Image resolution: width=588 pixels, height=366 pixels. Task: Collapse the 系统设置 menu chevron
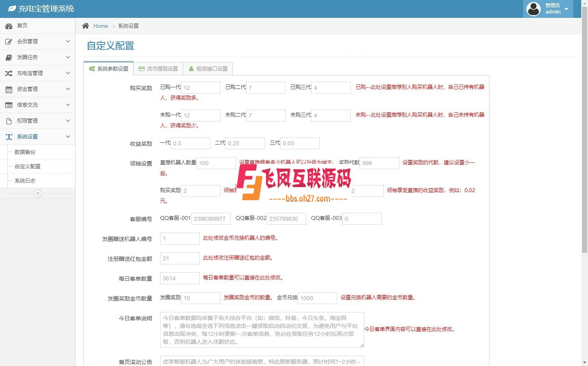click(68, 137)
